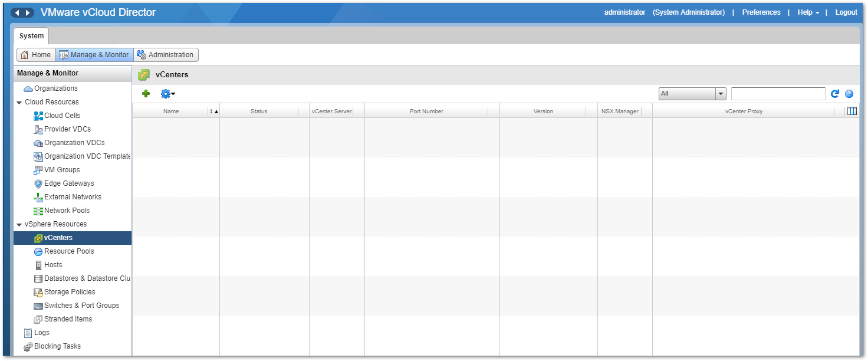Click the External Networks icon
The width and height of the screenshot is (868, 361).
tap(39, 197)
